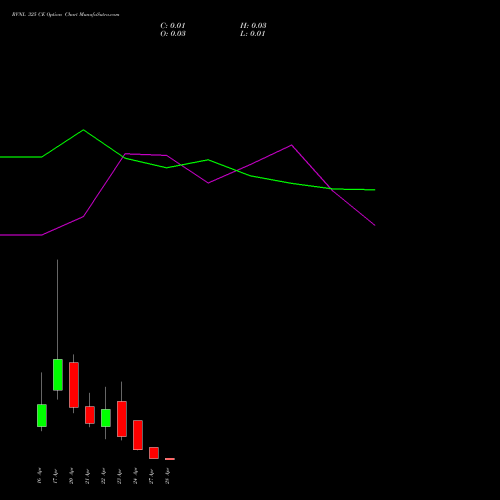Select the tall green candlestick for 17 Apr
This screenshot has width=500, height=500.
[58, 375]
